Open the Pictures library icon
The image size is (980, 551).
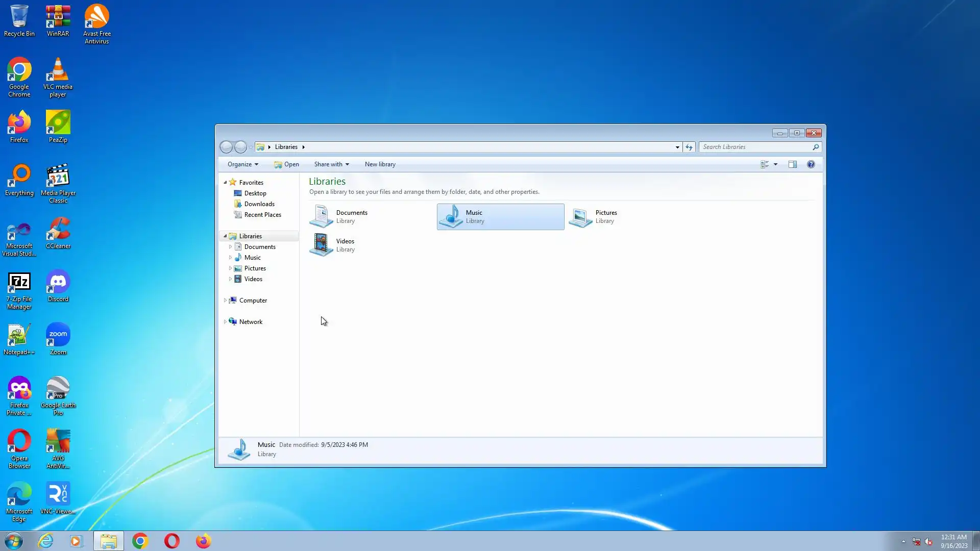tap(581, 216)
